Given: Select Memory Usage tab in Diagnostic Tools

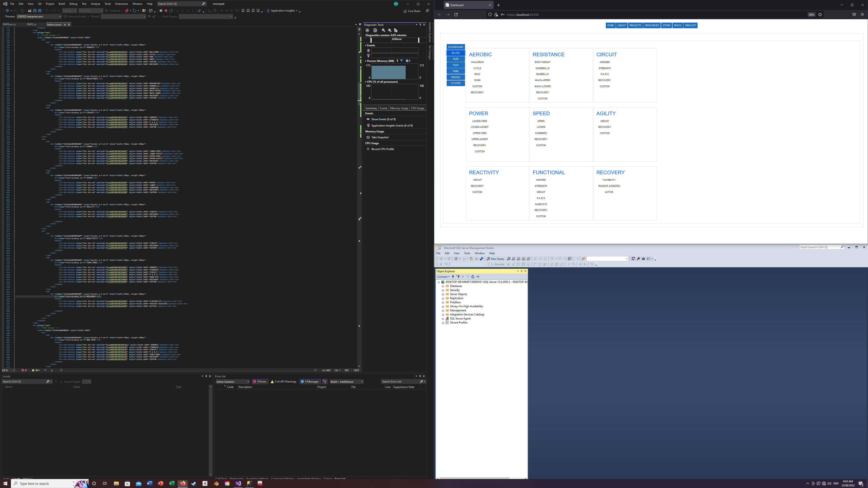Looking at the screenshot, I should pos(399,108).
